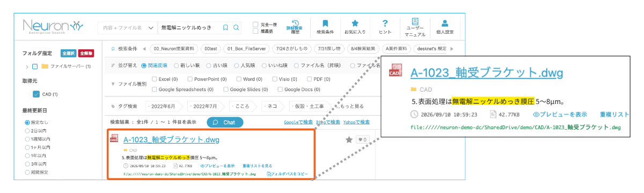The width and height of the screenshot is (644, 193).
Task: Check the Google Slides (0) file type
Action: coord(226,90)
